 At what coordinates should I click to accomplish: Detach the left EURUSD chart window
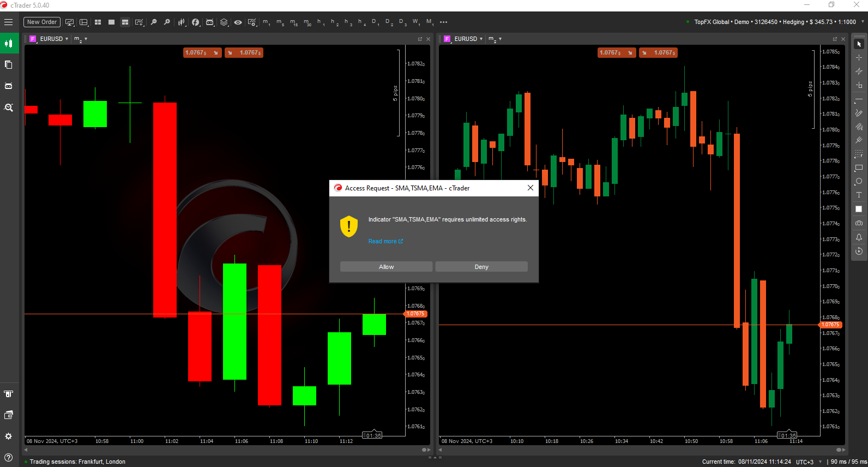420,39
